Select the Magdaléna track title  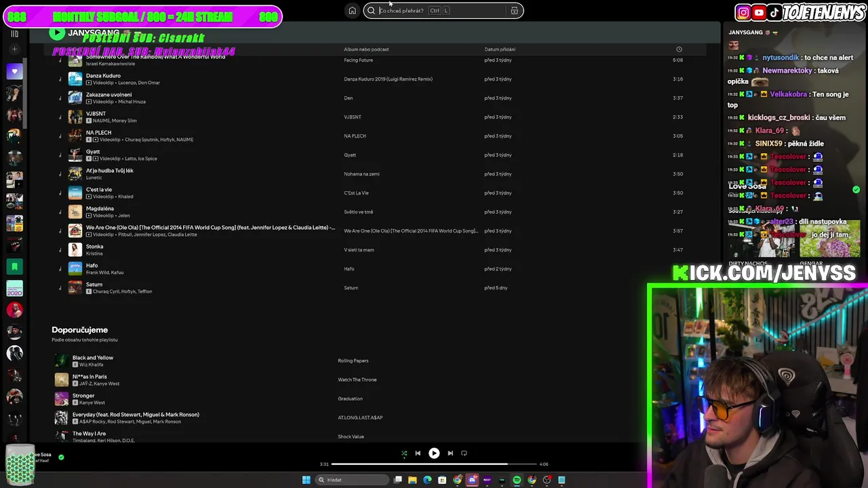pyautogui.click(x=100, y=209)
